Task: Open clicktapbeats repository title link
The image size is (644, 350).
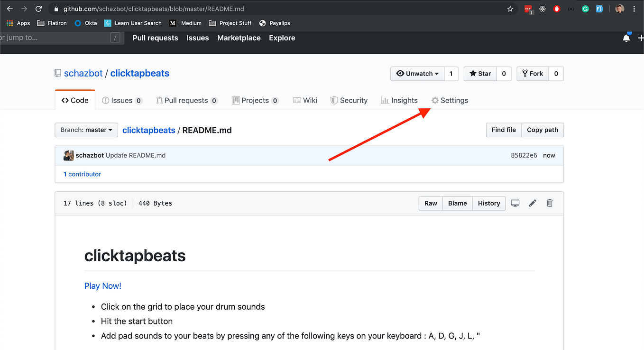Action: click(140, 73)
